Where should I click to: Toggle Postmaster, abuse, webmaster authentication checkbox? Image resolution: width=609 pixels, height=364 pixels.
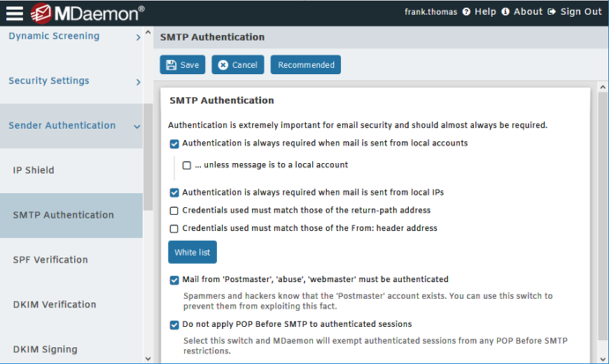coord(175,280)
